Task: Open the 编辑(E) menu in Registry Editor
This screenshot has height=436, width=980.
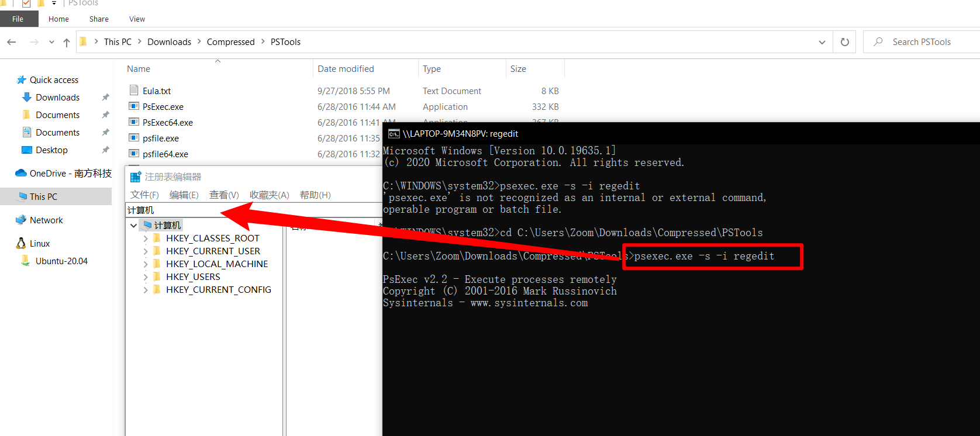Action: (184, 195)
